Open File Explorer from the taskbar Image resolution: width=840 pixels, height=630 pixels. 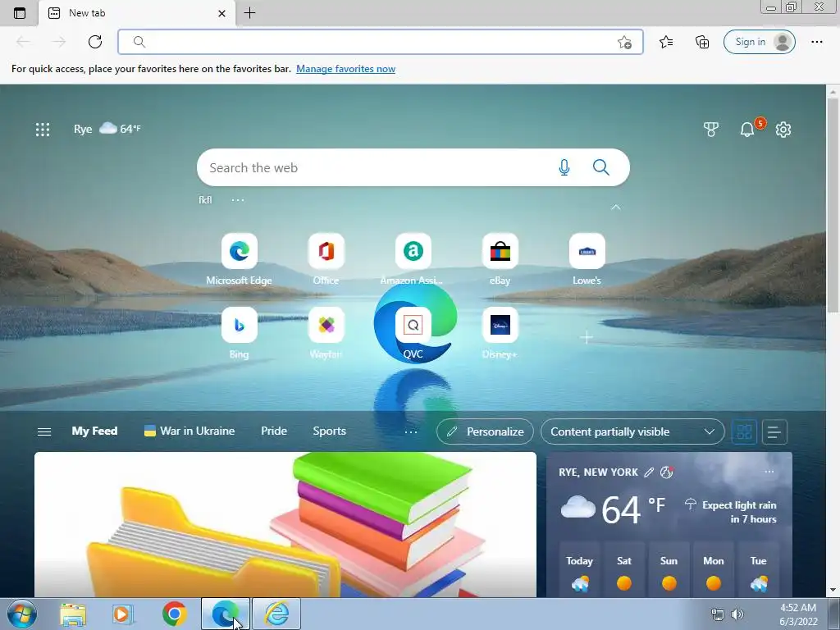point(73,614)
